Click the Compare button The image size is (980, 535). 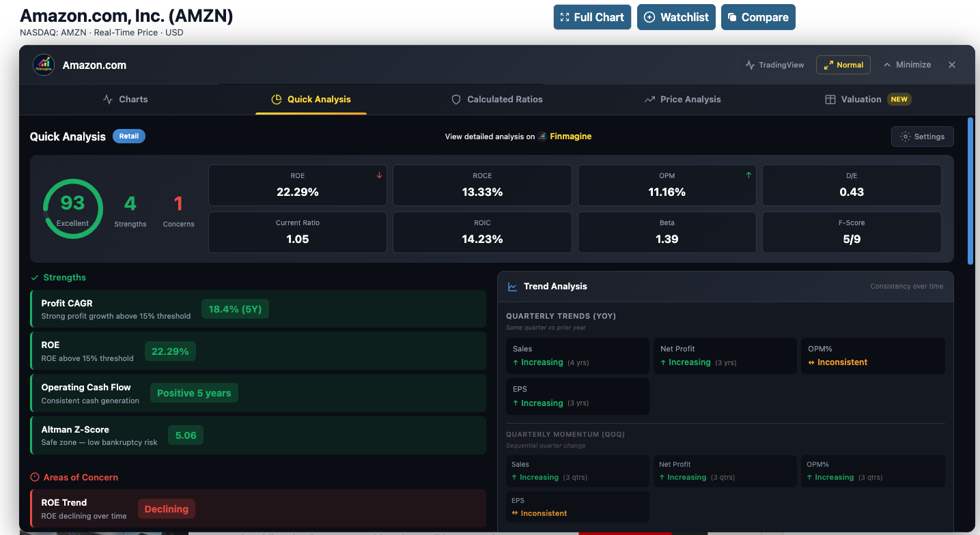point(758,17)
